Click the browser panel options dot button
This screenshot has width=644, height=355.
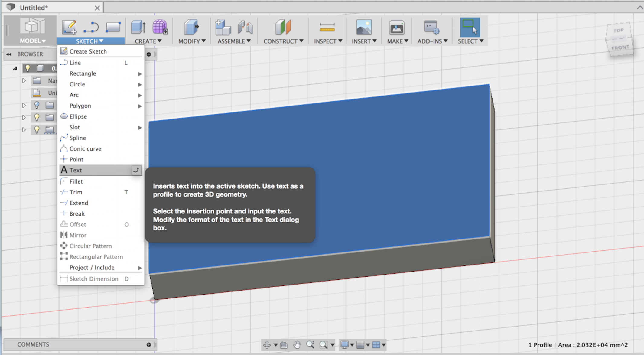(149, 54)
